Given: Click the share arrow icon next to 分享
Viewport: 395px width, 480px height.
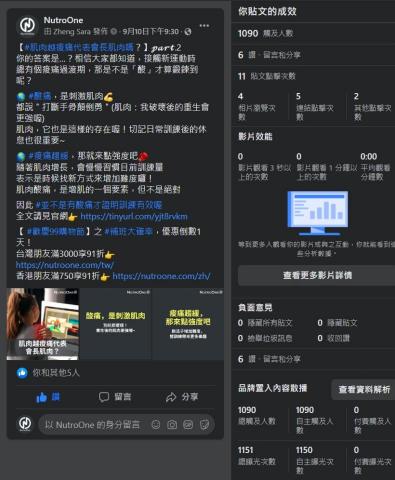Looking at the screenshot, I should click(x=171, y=397).
